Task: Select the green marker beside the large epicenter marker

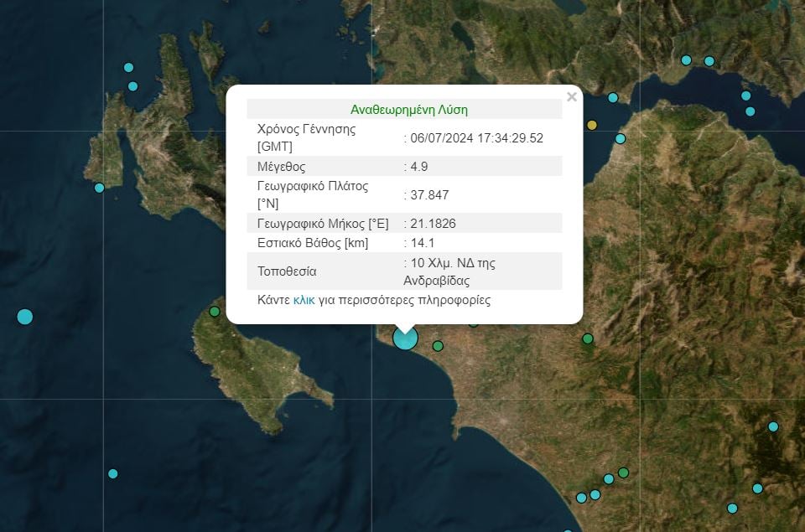Action: (438, 346)
